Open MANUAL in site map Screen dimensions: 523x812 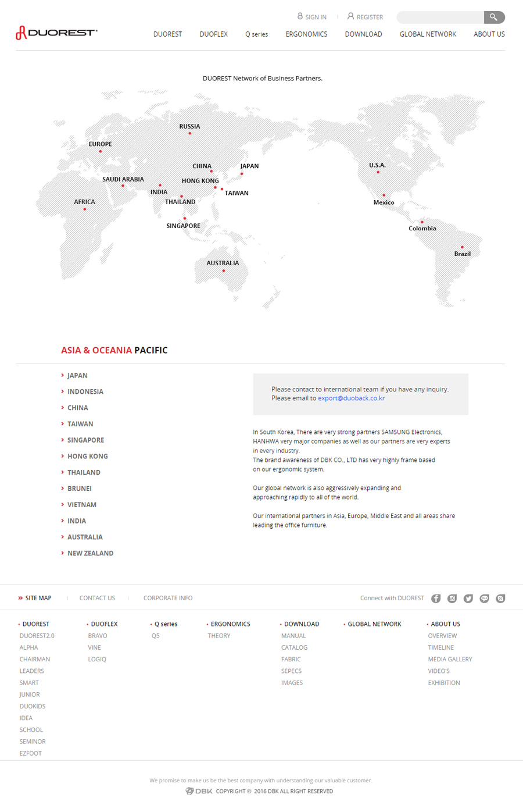click(293, 636)
